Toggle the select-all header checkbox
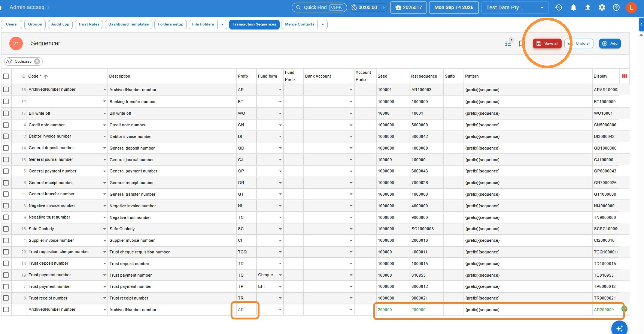This screenshot has width=644, height=334. coord(6,76)
